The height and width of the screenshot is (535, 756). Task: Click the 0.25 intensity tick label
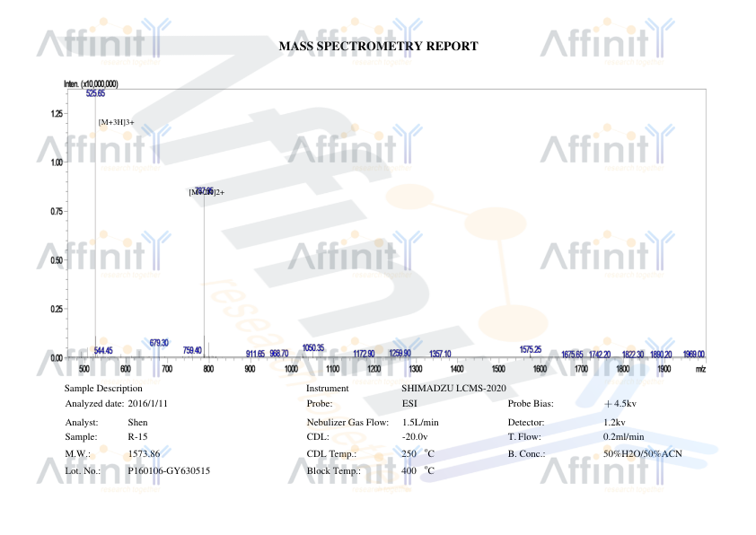click(57, 309)
